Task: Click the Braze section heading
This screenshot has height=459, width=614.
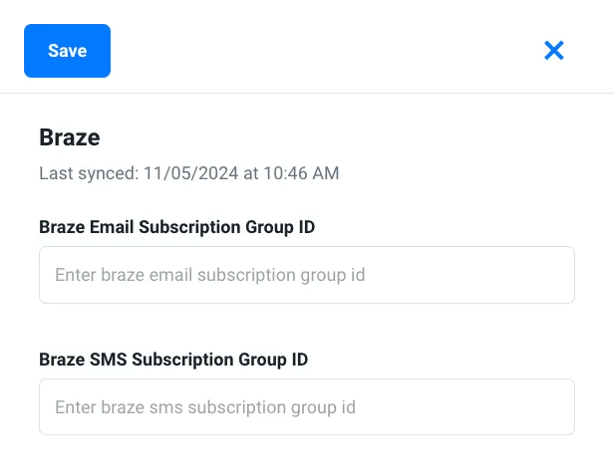Action: tap(70, 137)
